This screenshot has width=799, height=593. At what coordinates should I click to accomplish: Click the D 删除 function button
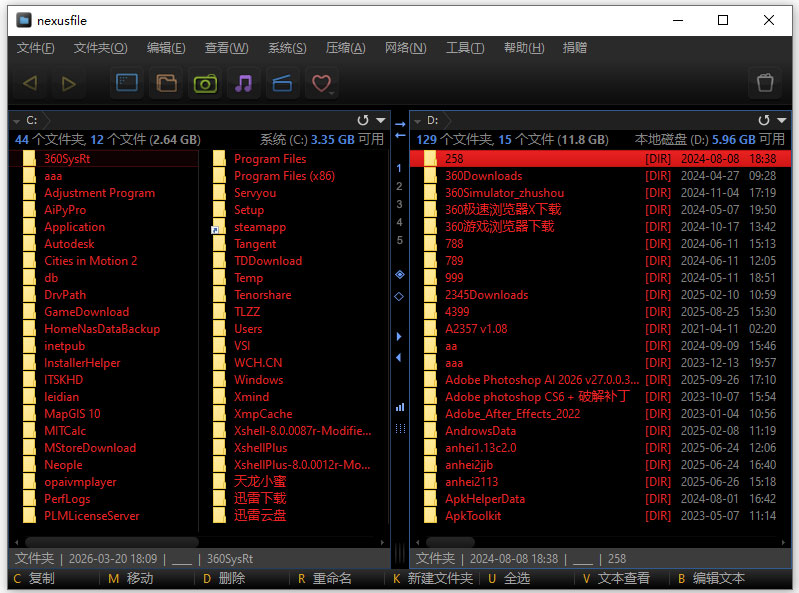point(224,578)
